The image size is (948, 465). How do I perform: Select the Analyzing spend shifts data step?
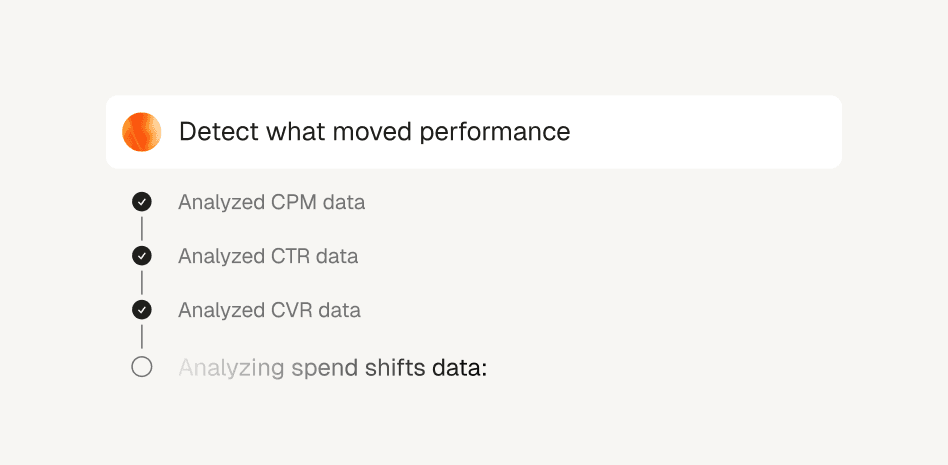coord(332,367)
